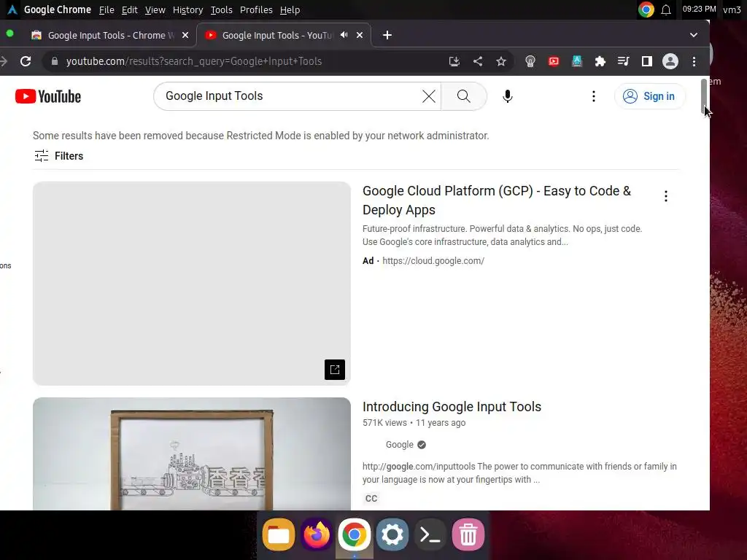Open Google Cloud Platform ad title
This screenshot has height=560, width=747.
[x=497, y=200]
